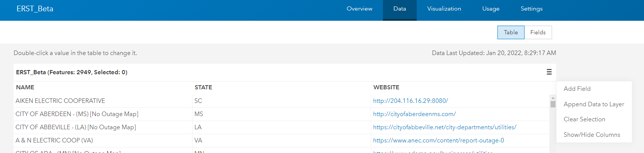644x153 pixels.
Task: Click the STATE column header
Action: pos(203,87)
